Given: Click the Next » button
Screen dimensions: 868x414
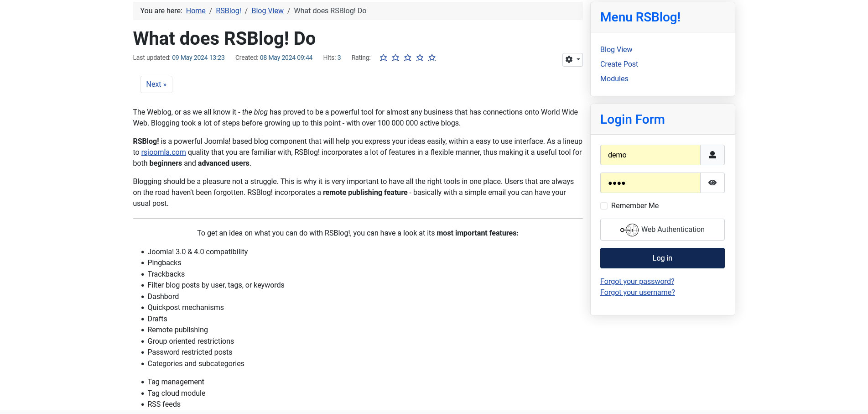Looking at the screenshot, I should pyautogui.click(x=156, y=84).
